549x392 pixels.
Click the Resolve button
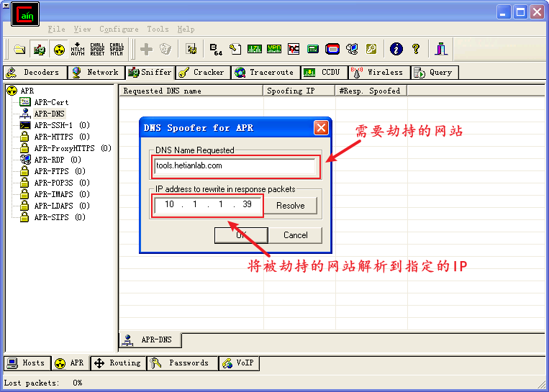point(290,206)
